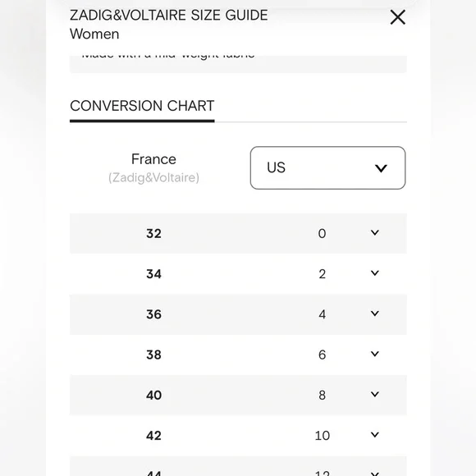Click the Women size guide heading
Viewport: 476px width, 476px height.
point(94,34)
